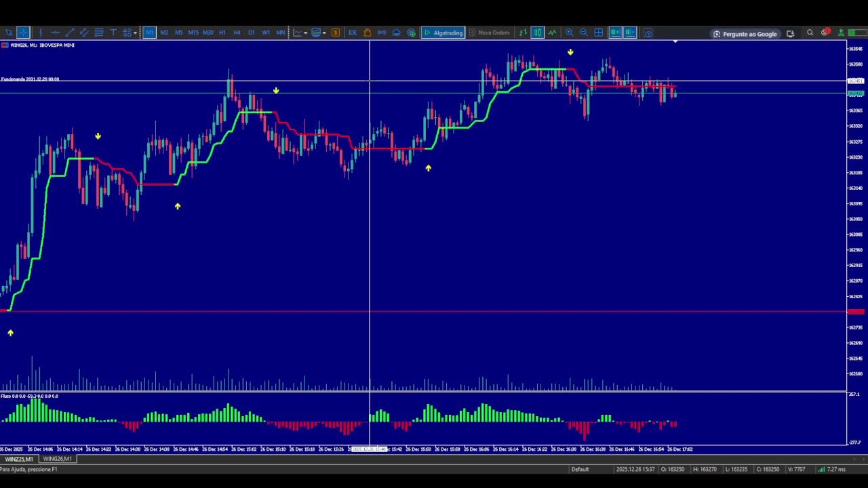Draw a vertical line on chart
The image size is (868, 488).
pos(41,33)
